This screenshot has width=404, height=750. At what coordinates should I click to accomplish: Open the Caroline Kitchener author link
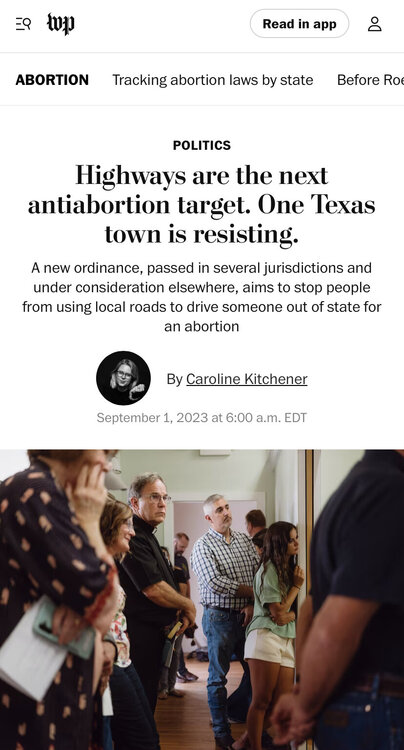(247, 379)
